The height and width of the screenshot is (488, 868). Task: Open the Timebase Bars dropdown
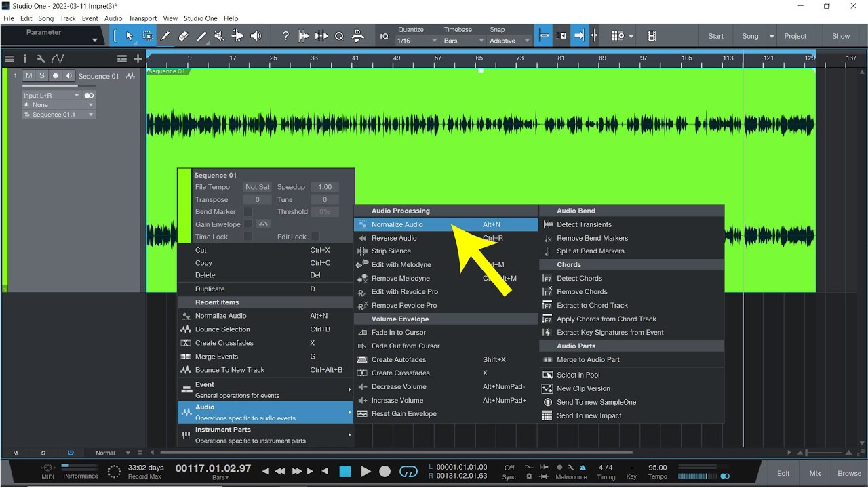(463, 41)
